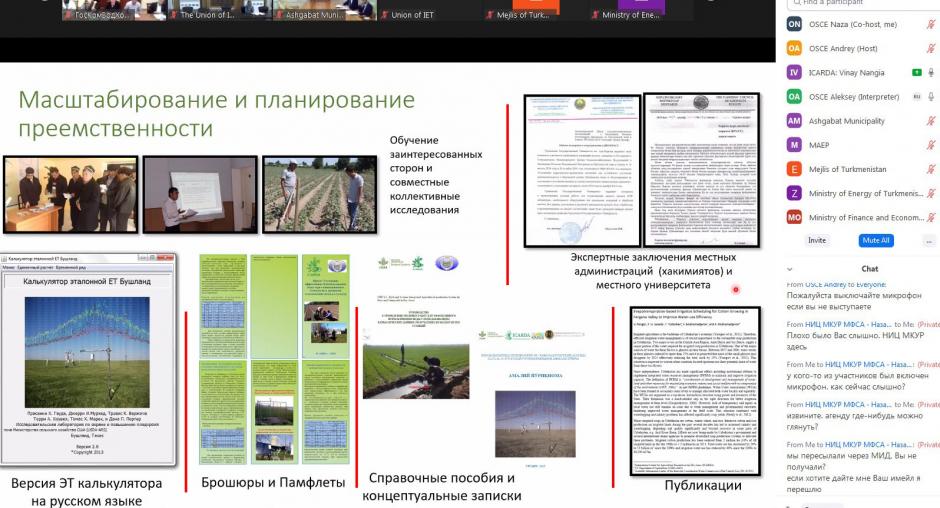The width and height of the screenshot is (940, 508).
Task: Click MAEP participant M avatar
Action: [x=794, y=145]
